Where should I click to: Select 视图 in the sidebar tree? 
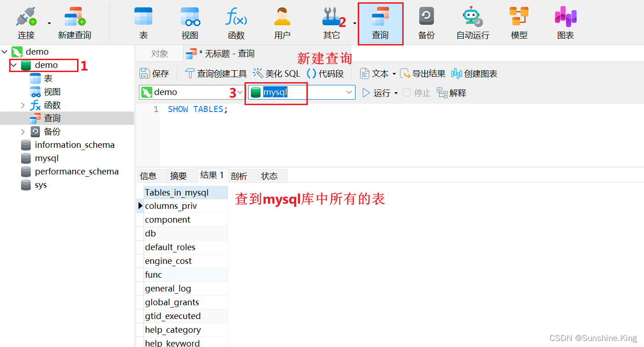pyautogui.click(x=52, y=92)
